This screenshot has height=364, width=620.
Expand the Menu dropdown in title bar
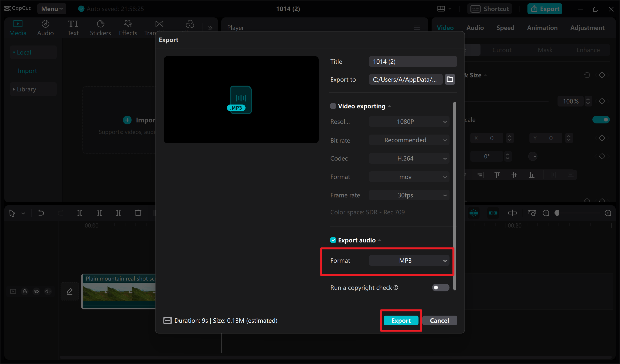point(52,9)
